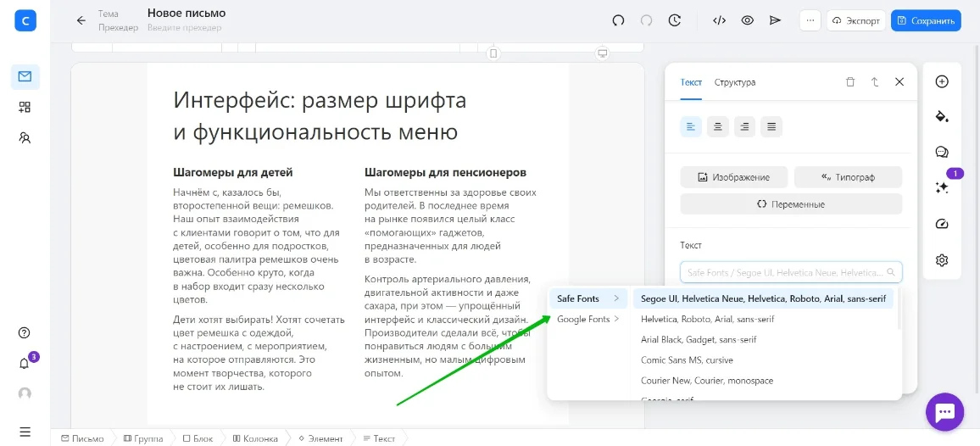Center align the text
Screen dimensions: 980x446
pyautogui.click(x=718, y=127)
